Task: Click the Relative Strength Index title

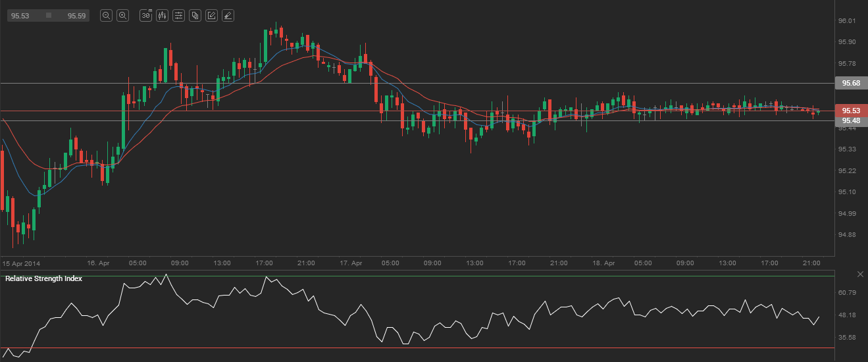Action: pos(43,278)
